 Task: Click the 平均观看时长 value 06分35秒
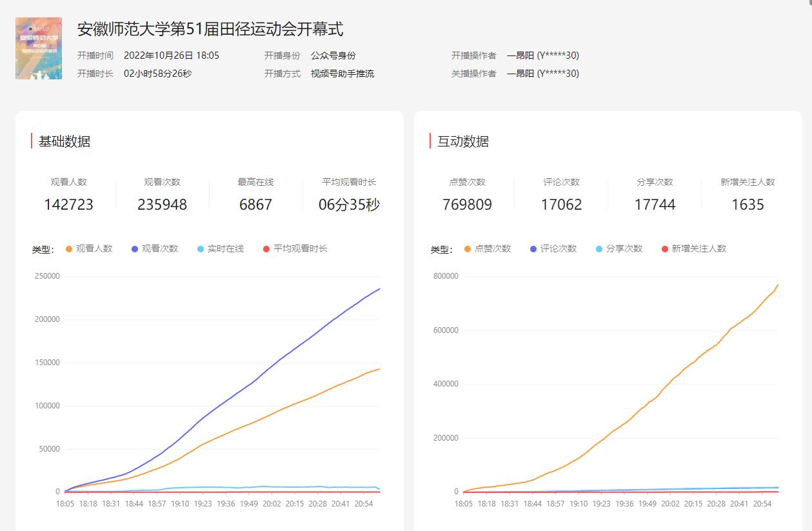(x=349, y=205)
